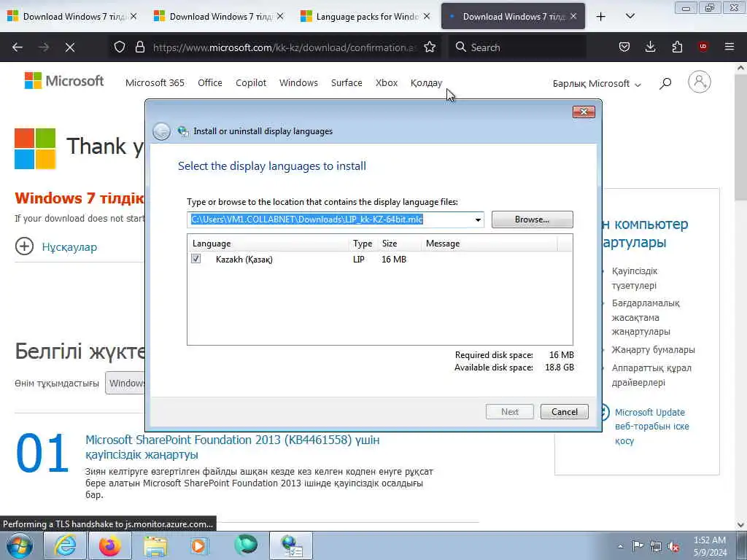747x560 pixels.
Task: Switch to the second Download Windows 7 tab
Action: pyautogui.click(x=219, y=17)
